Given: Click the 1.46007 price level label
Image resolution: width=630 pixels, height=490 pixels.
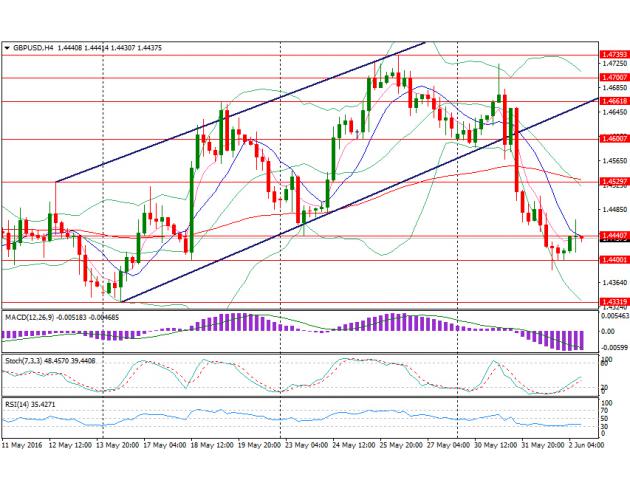Looking at the screenshot, I should pos(613,139).
